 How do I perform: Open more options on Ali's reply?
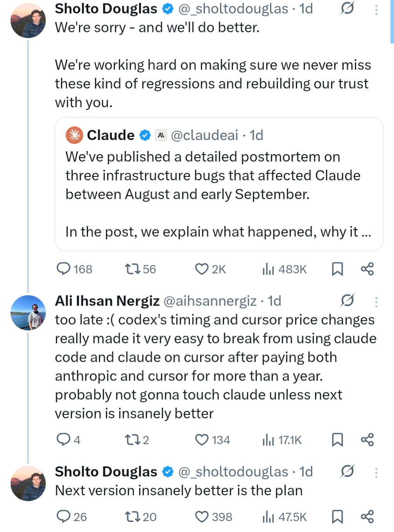376,302
